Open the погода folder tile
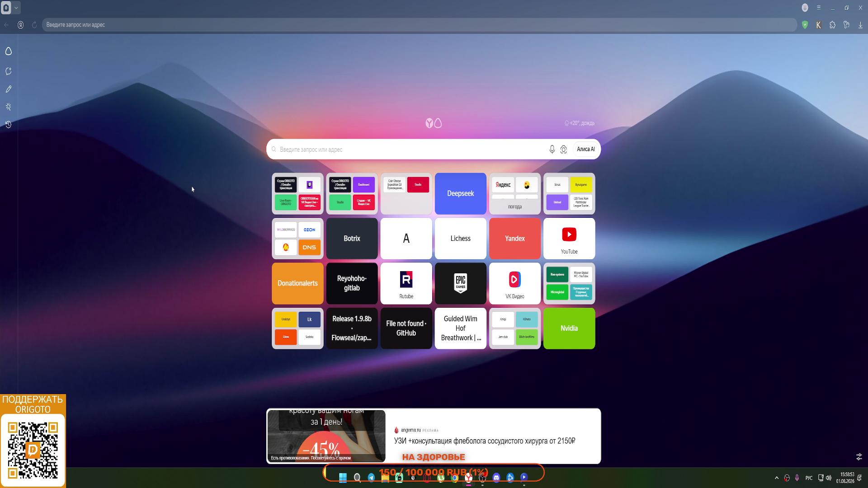 click(x=515, y=193)
